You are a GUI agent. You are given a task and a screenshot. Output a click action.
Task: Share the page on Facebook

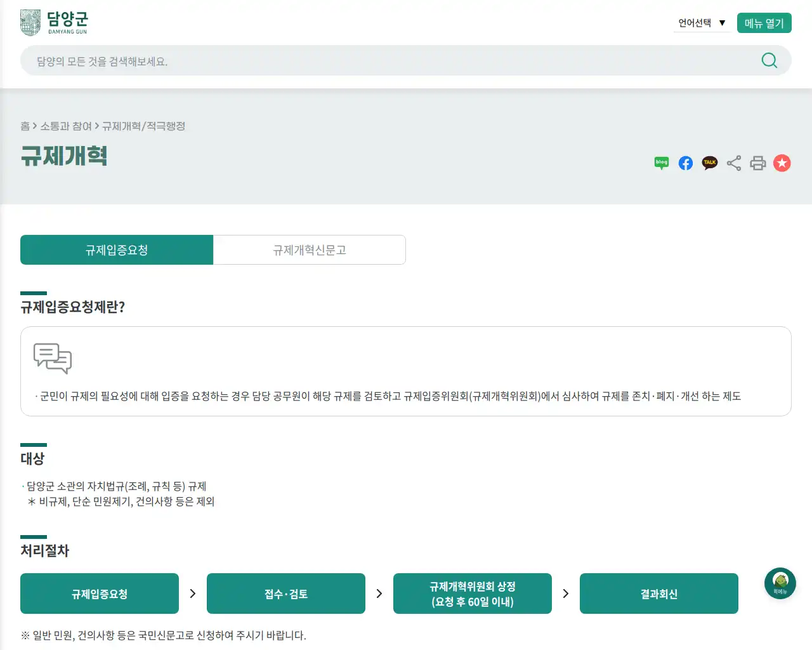click(685, 163)
